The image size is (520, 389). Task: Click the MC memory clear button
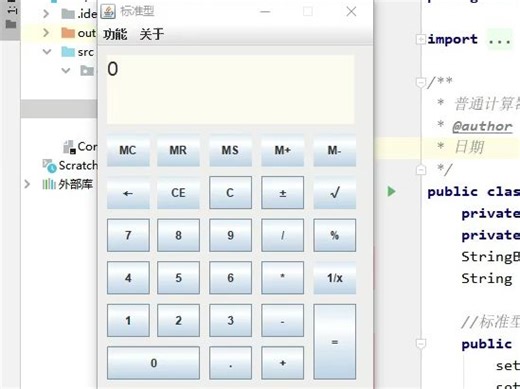128,150
